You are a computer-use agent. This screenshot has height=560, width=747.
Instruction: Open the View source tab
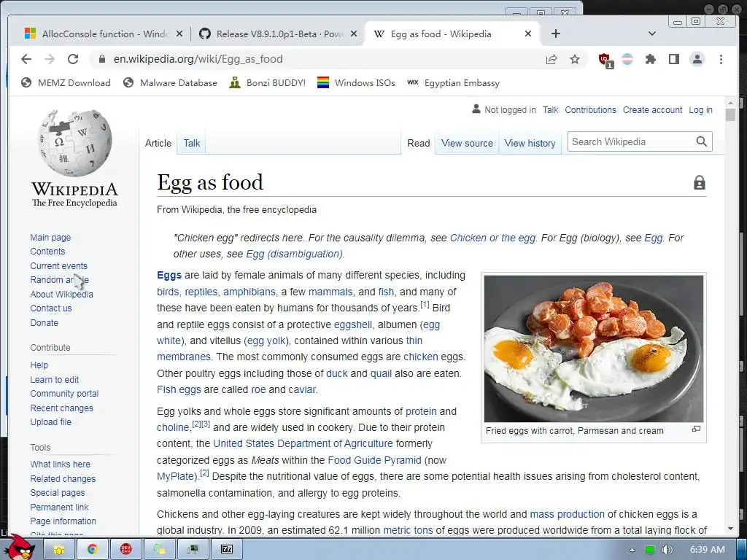[x=467, y=144]
